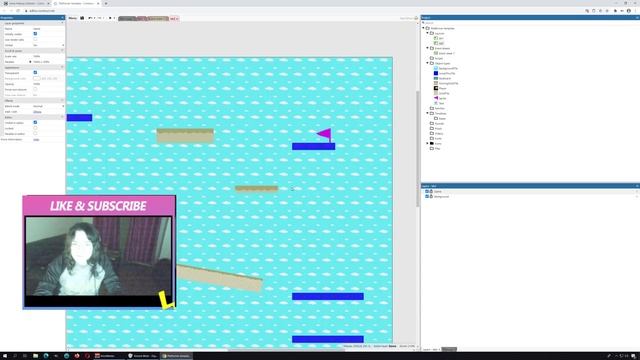Collapse the Object types folder arrow

pyautogui.click(x=428, y=63)
